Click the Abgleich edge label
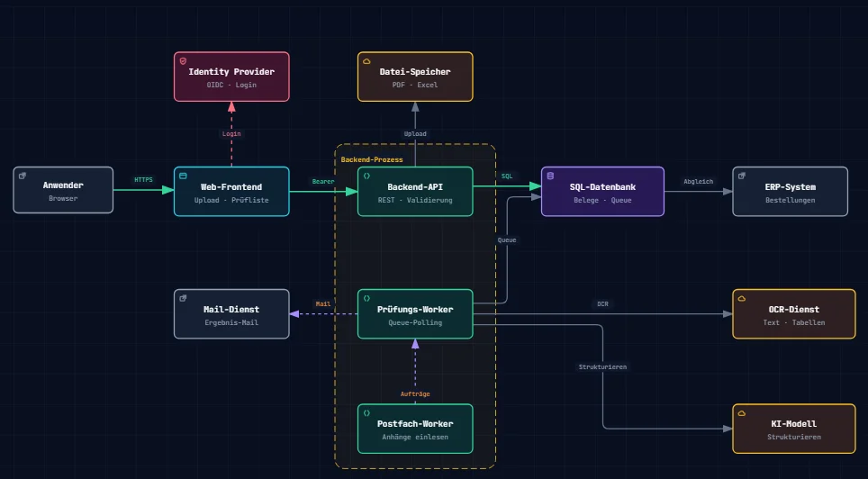The height and width of the screenshot is (479, 868). point(698,182)
